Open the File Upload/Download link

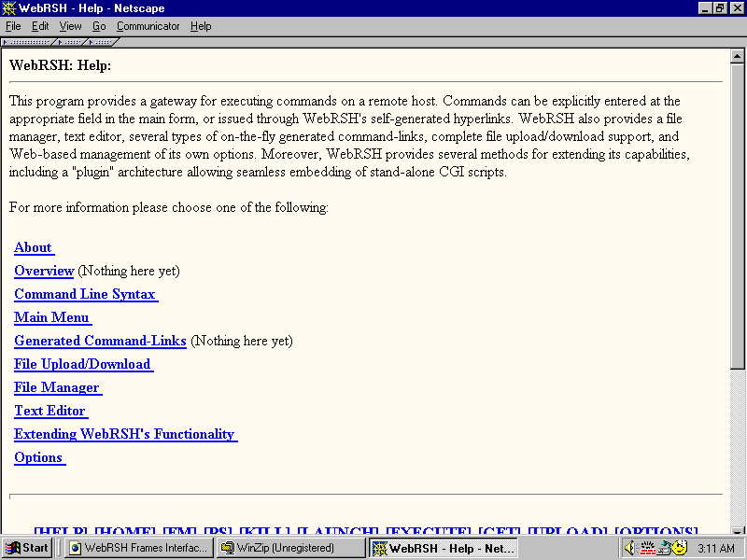pyautogui.click(x=83, y=364)
